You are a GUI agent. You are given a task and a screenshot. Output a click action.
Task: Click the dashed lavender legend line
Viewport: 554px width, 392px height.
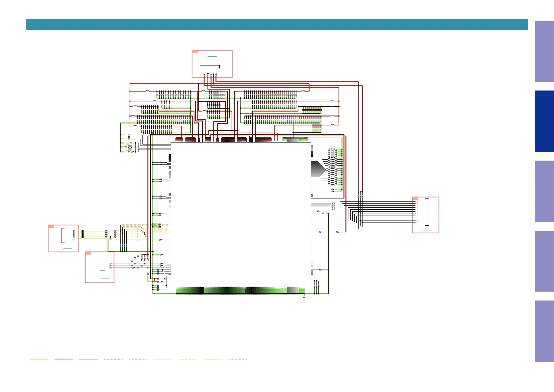point(163,359)
